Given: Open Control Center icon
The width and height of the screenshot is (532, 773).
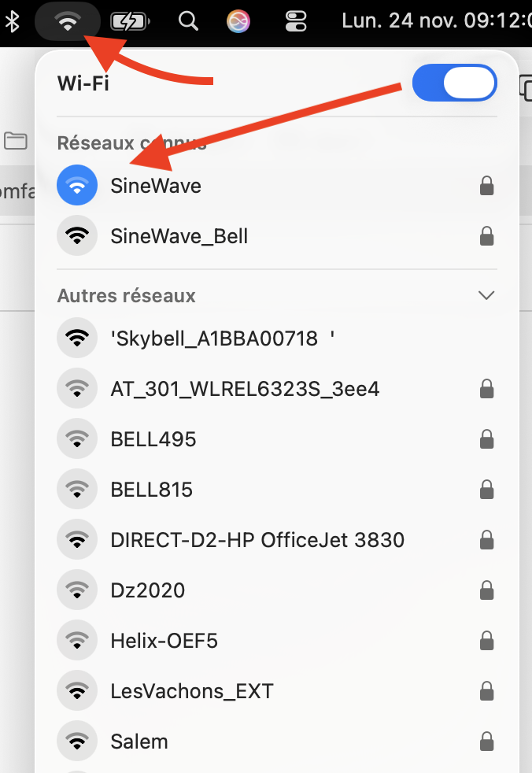Looking at the screenshot, I should point(296,22).
